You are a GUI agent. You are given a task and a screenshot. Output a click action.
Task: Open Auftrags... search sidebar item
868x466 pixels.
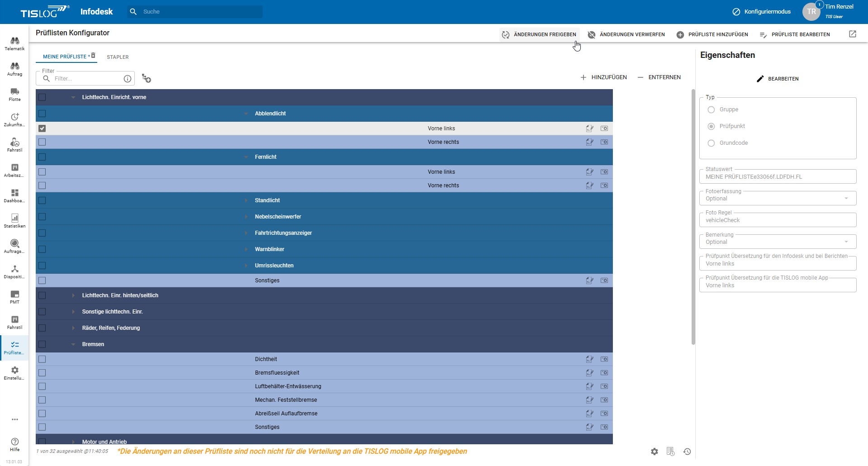click(x=14, y=247)
